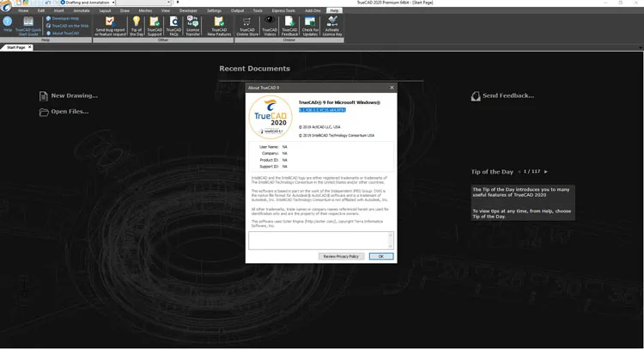Switch to the Express Tools ribbon tab

[283, 10]
